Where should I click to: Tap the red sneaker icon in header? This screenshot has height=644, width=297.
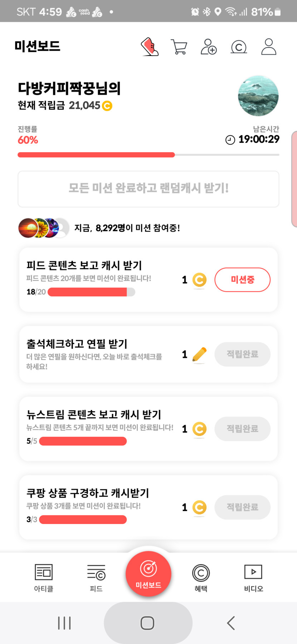tap(150, 47)
